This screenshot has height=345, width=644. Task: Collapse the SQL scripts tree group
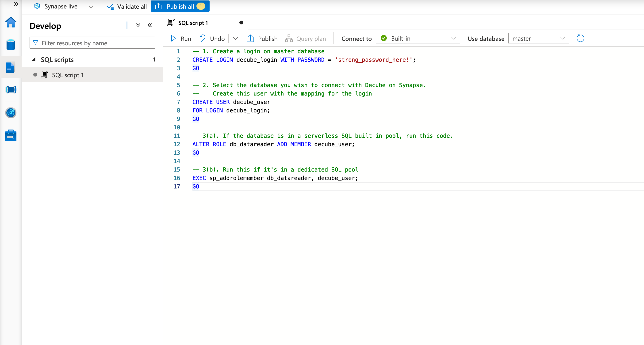pos(34,60)
